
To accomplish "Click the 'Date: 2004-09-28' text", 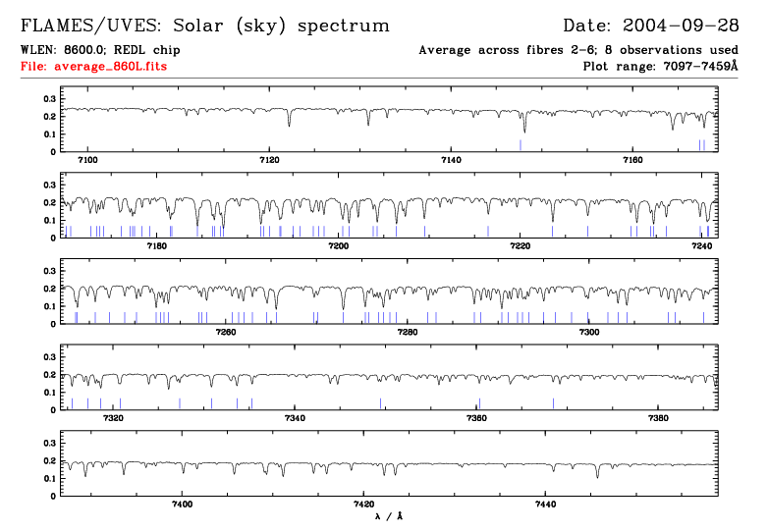I will pos(651,26).
